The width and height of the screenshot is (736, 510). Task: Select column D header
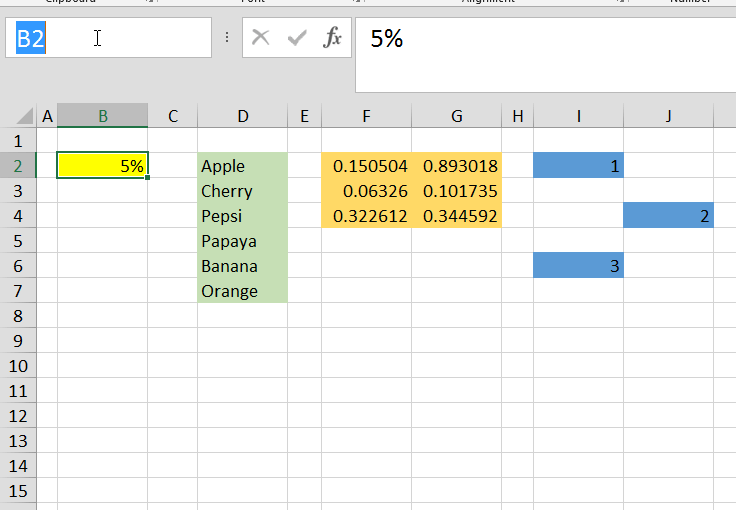pos(242,116)
